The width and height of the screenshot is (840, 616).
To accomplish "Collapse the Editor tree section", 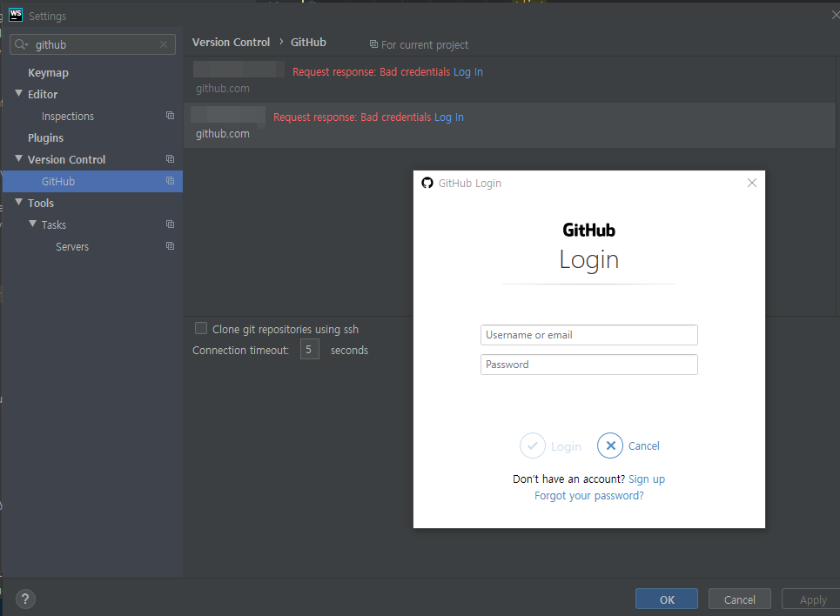I will [19, 94].
